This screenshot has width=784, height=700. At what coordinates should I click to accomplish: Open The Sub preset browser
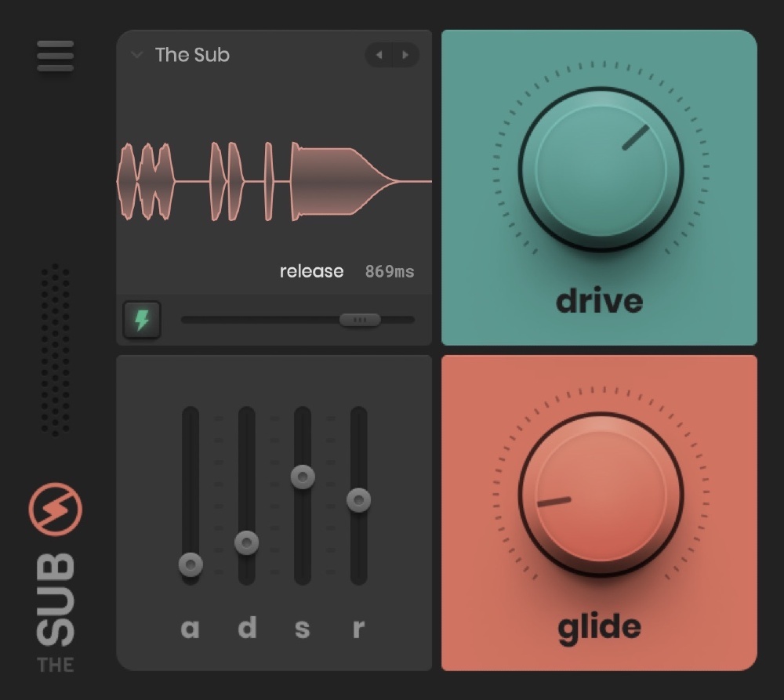pos(192,56)
